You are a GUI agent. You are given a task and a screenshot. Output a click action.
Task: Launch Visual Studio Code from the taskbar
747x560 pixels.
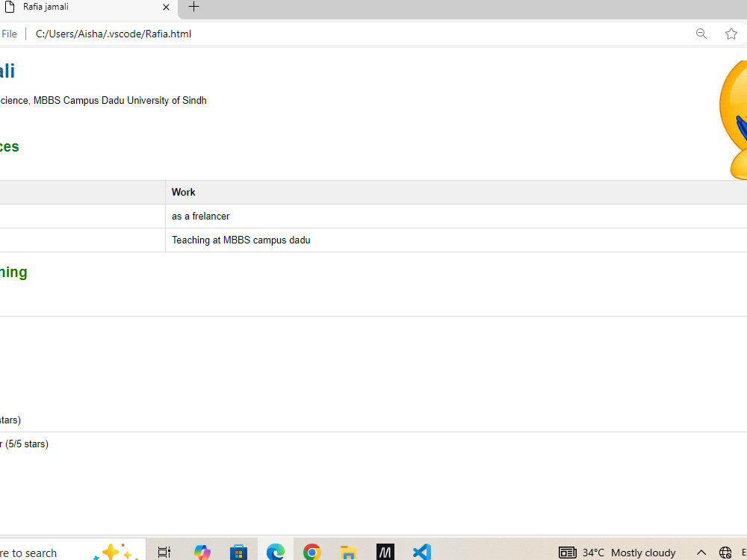[x=421, y=553]
